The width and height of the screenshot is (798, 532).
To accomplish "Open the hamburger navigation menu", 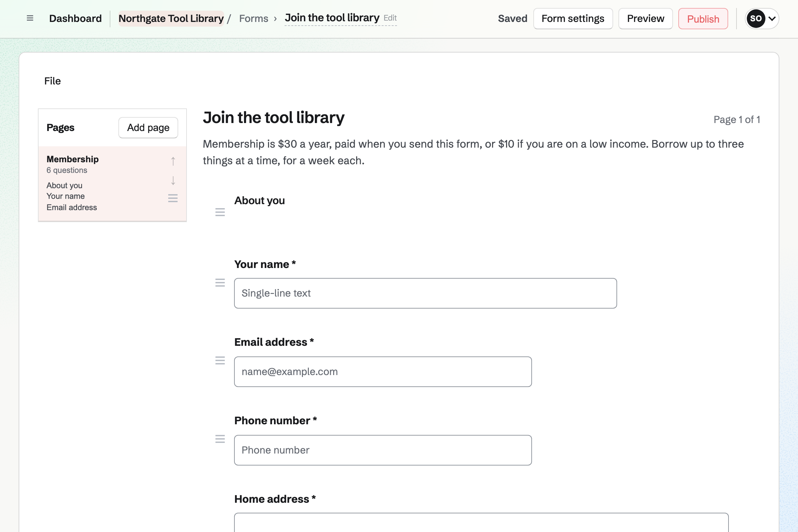I will [x=30, y=18].
